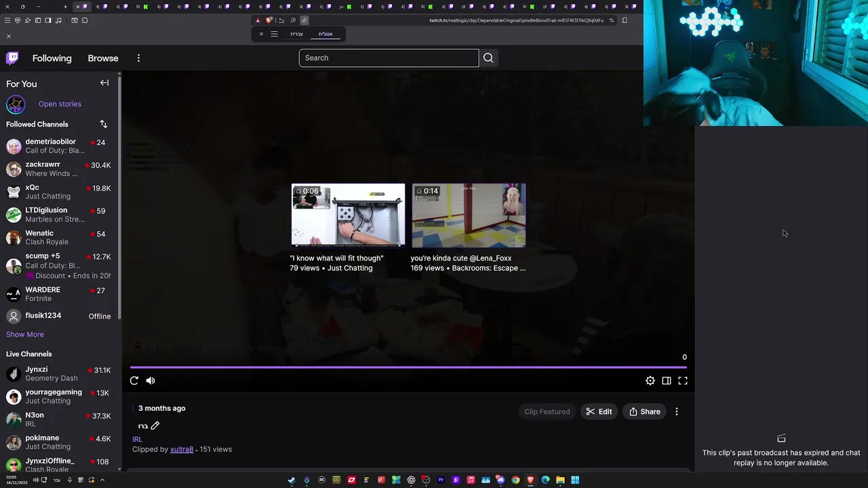Select the English tab in translate popup

(325, 34)
